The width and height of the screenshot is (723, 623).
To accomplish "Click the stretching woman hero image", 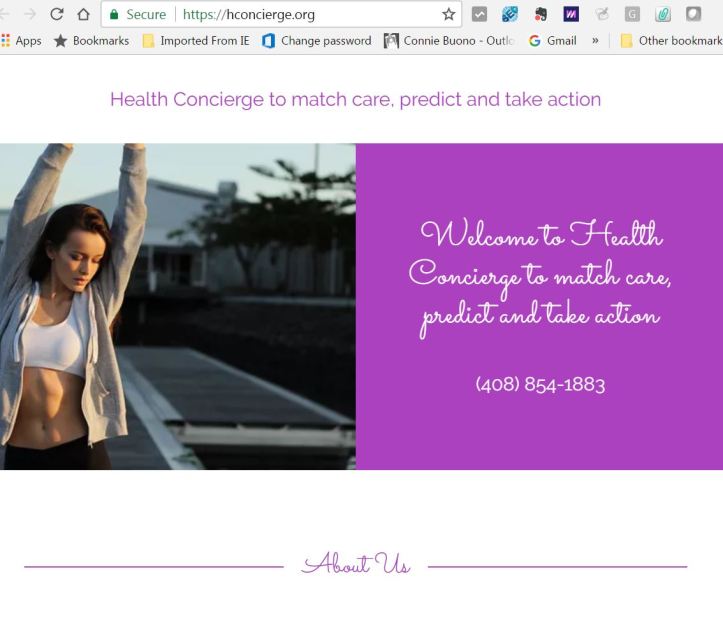I will 178,307.
